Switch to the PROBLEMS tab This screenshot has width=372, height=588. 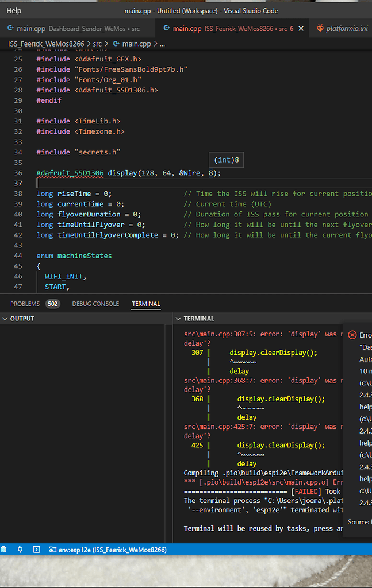[25, 304]
